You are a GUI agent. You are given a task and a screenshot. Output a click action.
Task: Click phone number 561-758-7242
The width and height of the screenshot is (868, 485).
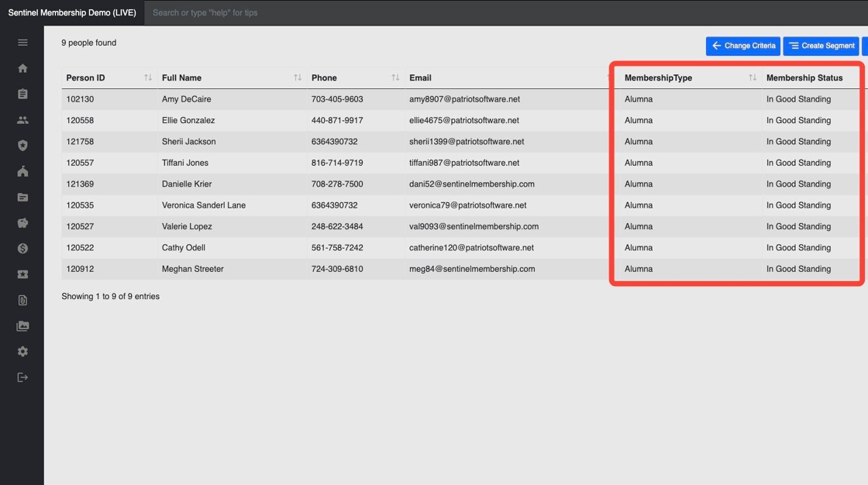click(x=337, y=247)
